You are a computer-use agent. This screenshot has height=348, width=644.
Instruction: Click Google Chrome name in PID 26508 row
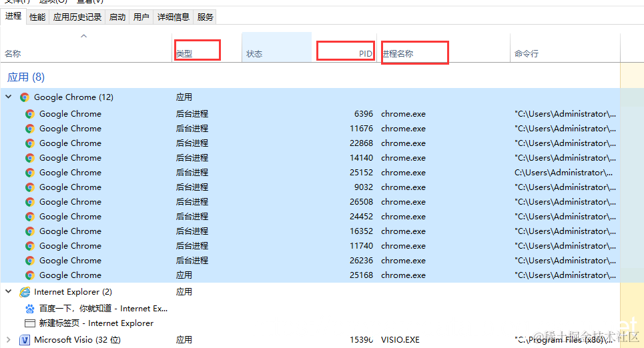click(x=70, y=202)
